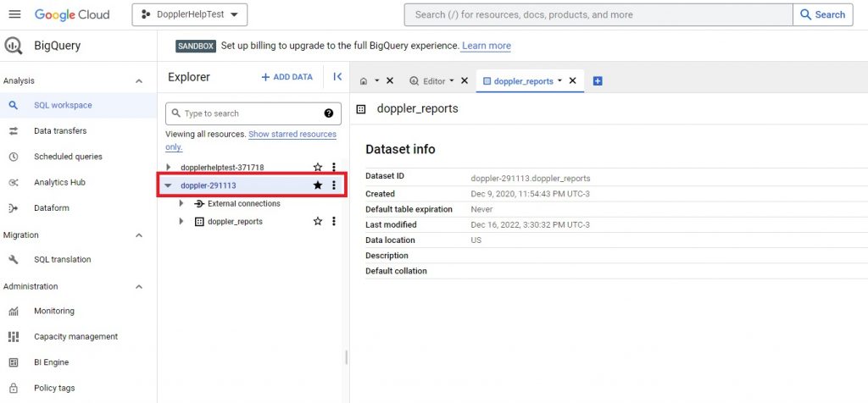Screen dimensions: 868x403
Task: Close the Editor tab
Action: tap(465, 80)
